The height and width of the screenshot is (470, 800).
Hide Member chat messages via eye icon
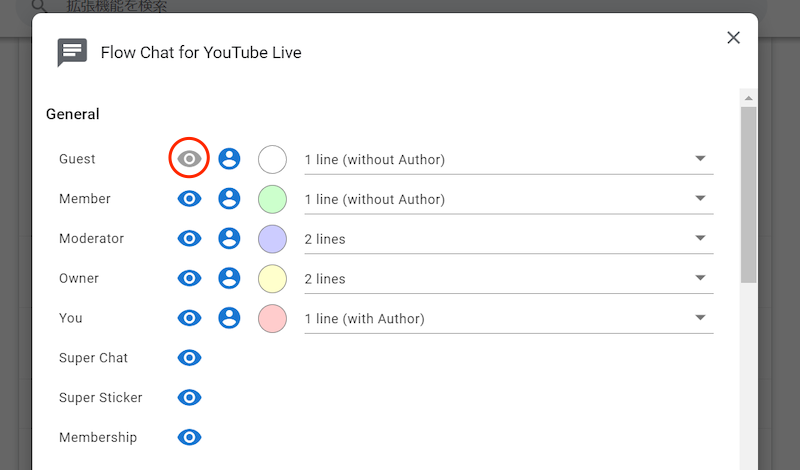(189, 199)
